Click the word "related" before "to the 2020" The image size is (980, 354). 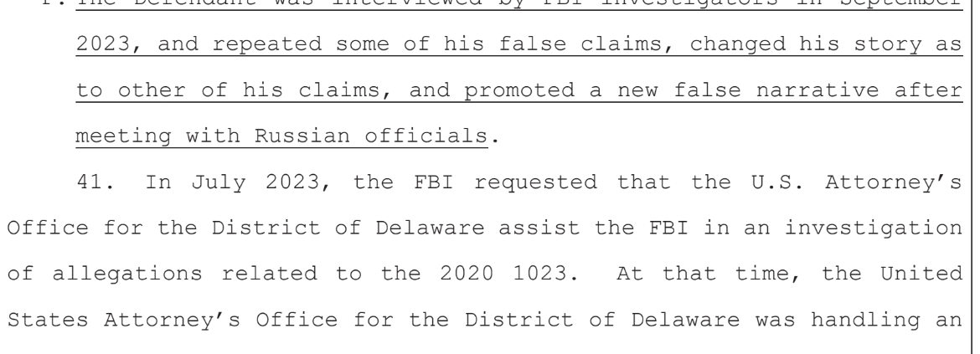[x=270, y=274]
